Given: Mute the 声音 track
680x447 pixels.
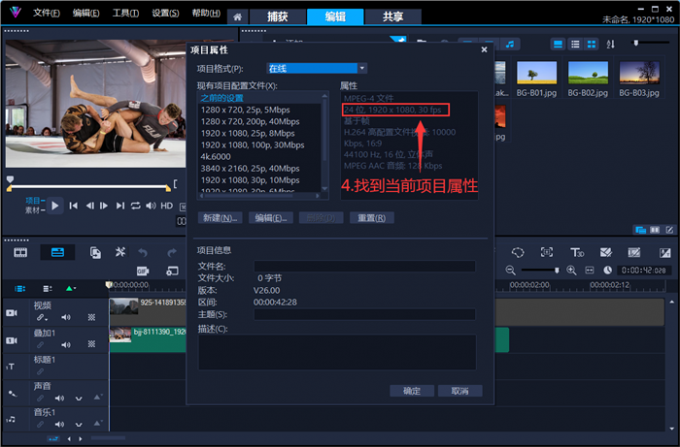Looking at the screenshot, I should pyautogui.click(x=59, y=398).
